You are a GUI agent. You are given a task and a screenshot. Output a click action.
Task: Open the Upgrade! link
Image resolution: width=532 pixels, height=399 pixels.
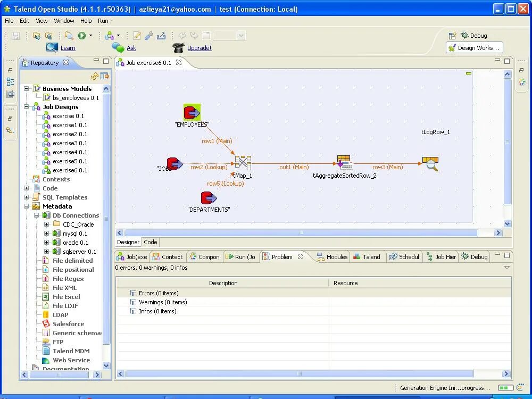[199, 48]
